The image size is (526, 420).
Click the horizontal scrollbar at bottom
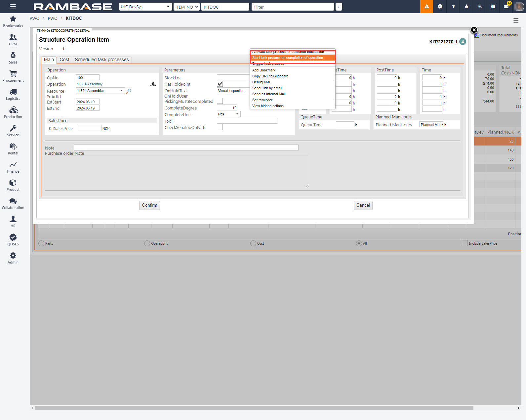click(254, 408)
